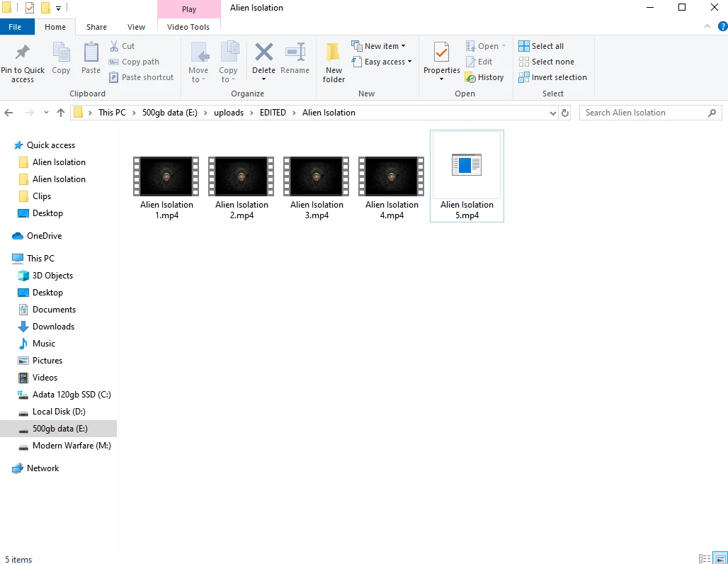The height and width of the screenshot is (564, 728).
Task: Select Alien Isolation 1.mp4 thumbnail
Action: 166,176
